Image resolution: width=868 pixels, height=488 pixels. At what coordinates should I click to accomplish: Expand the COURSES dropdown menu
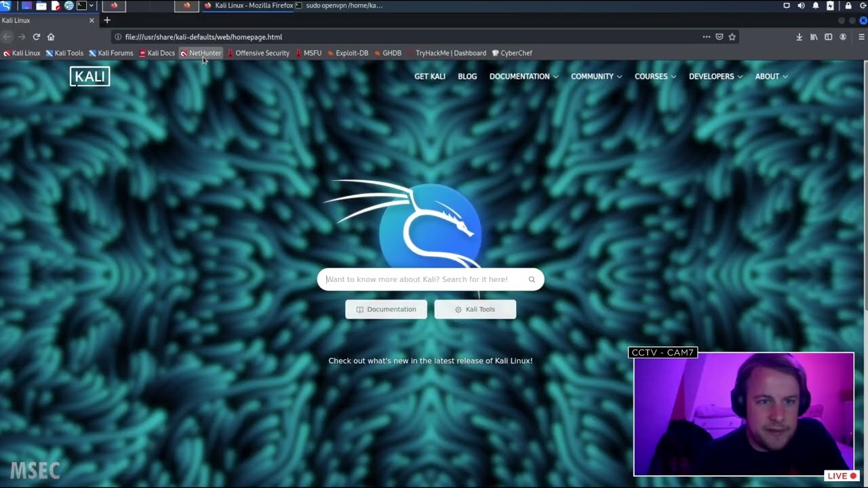pyautogui.click(x=655, y=77)
